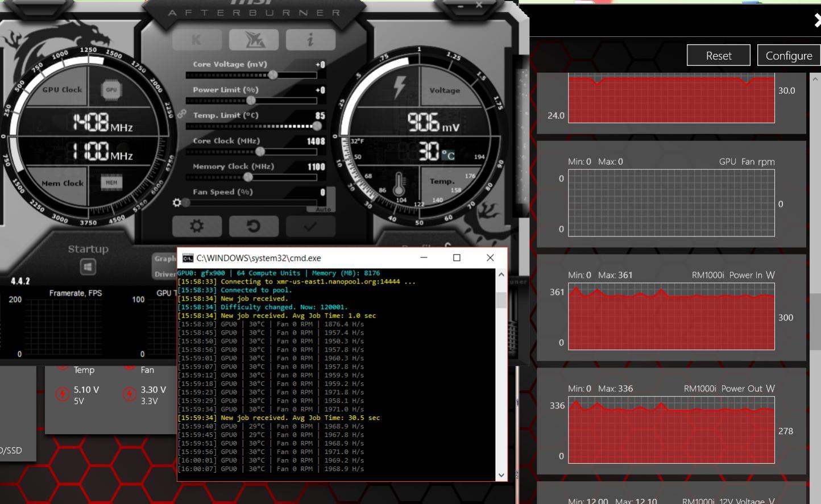821x504 pixels.
Task: Click the thermometer icon on the temperature gauge
Action: [399, 184]
